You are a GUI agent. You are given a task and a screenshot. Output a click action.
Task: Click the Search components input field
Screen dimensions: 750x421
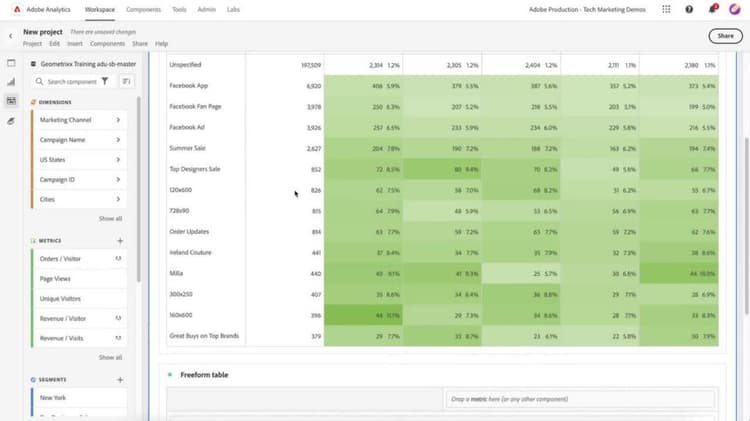[x=72, y=82]
